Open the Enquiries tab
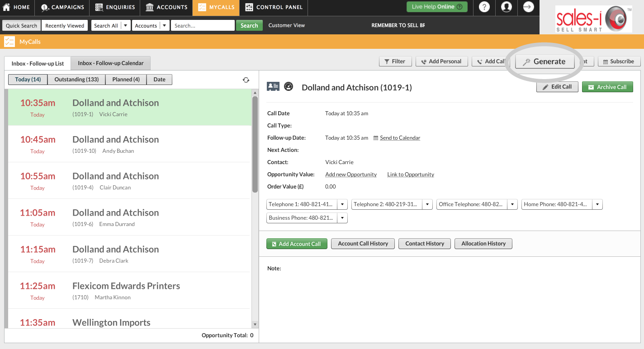The image size is (644, 349). tap(115, 7)
